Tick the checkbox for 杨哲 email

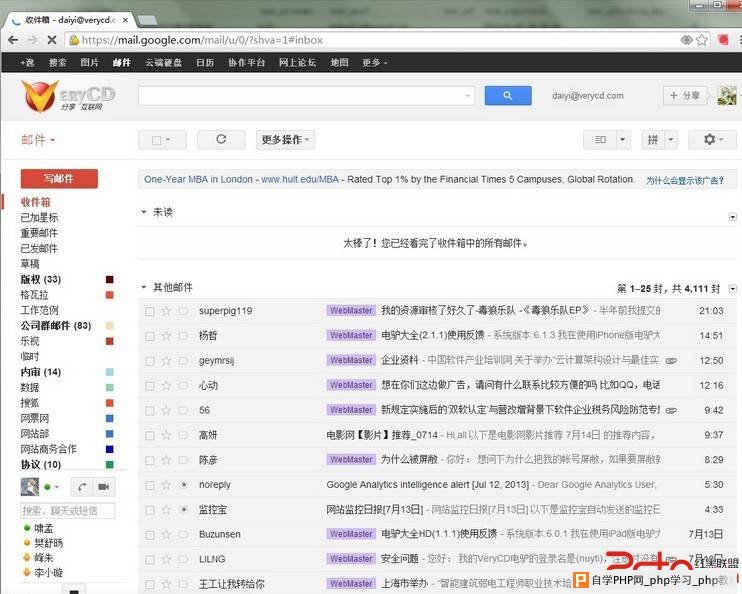pyautogui.click(x=150, y=336)
